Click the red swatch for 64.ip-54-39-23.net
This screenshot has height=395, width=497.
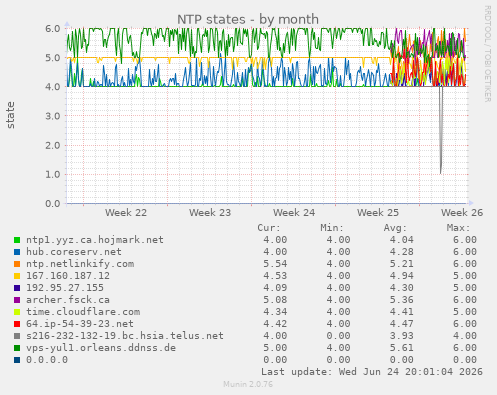point(17,324)
